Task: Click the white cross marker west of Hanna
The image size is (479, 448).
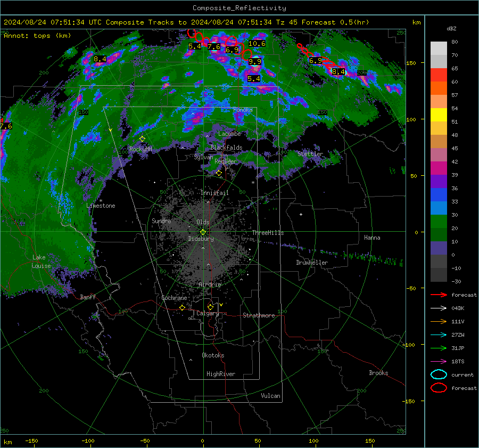Action: pos(301,214)
